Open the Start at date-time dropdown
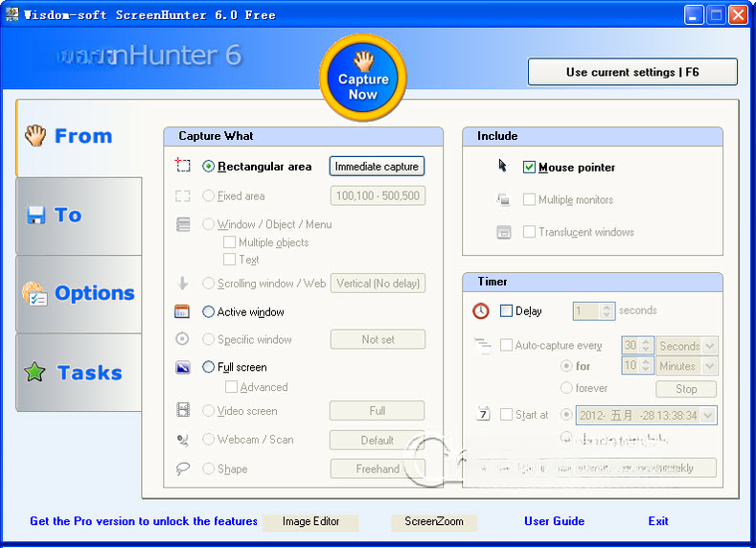Viewport: 756px width, 548px height. click(x=708, y=415)
